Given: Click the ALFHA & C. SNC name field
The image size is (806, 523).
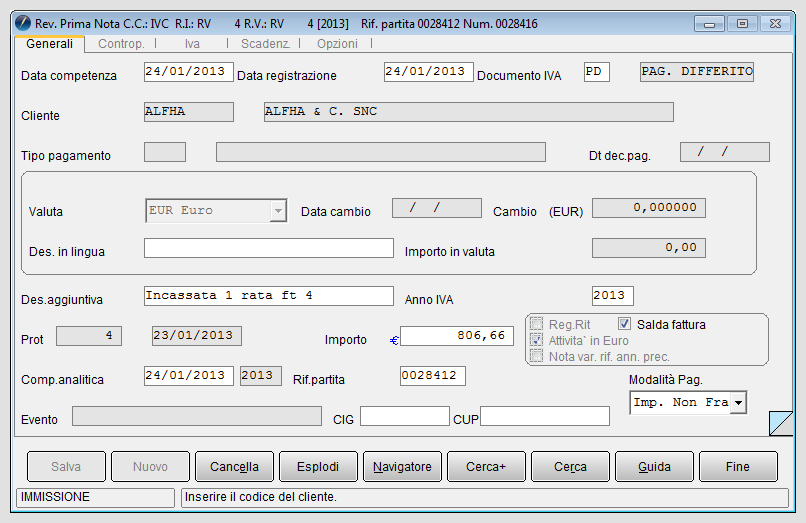Looking at the screenshot, I should pos(469,112).
